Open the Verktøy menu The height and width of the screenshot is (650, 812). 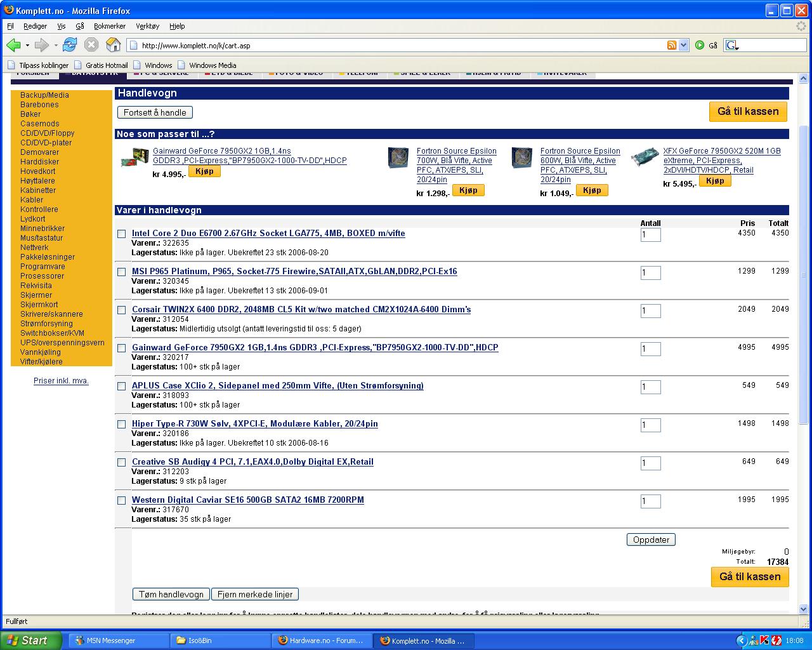click(x=148, y=26)
